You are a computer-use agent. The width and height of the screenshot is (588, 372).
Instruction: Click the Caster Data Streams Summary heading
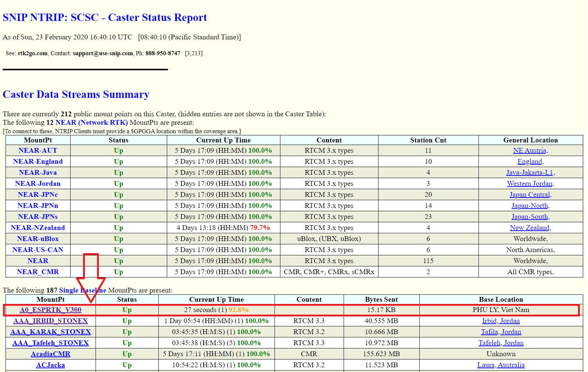pos(76,95)
